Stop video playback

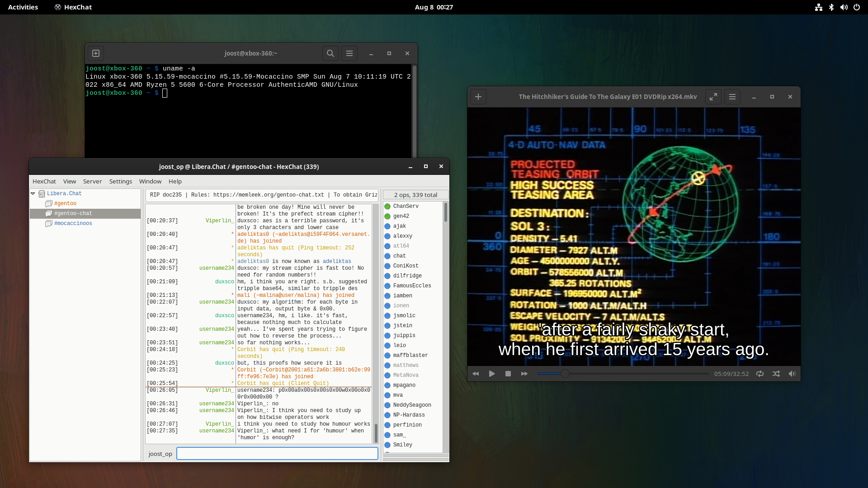[508, 374]
